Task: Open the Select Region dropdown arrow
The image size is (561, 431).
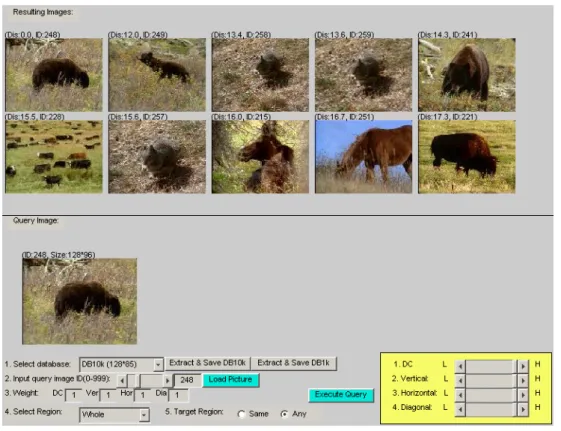Action: pos(144,415)
